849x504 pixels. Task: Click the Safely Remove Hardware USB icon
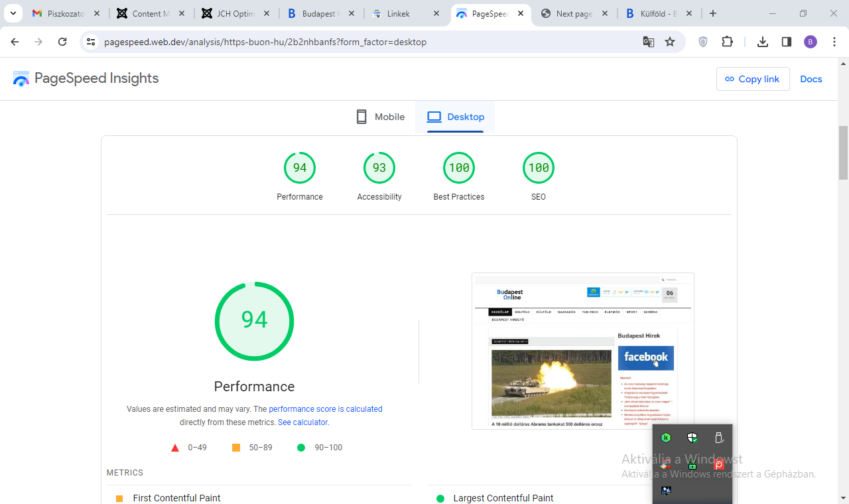(718, 438)
